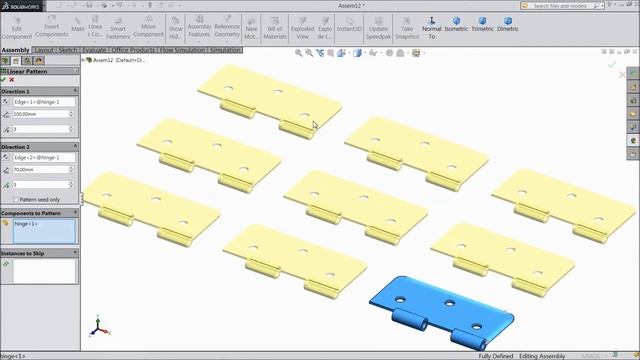
Task: Open View Settings monitor icon
Action: click(416, 53)
